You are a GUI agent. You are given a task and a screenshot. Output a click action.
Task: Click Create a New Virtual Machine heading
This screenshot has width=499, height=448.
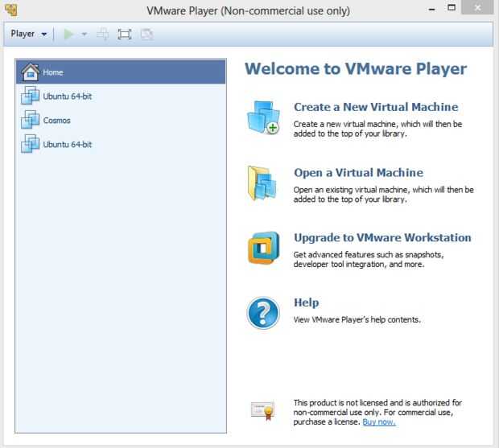point(376,107)
